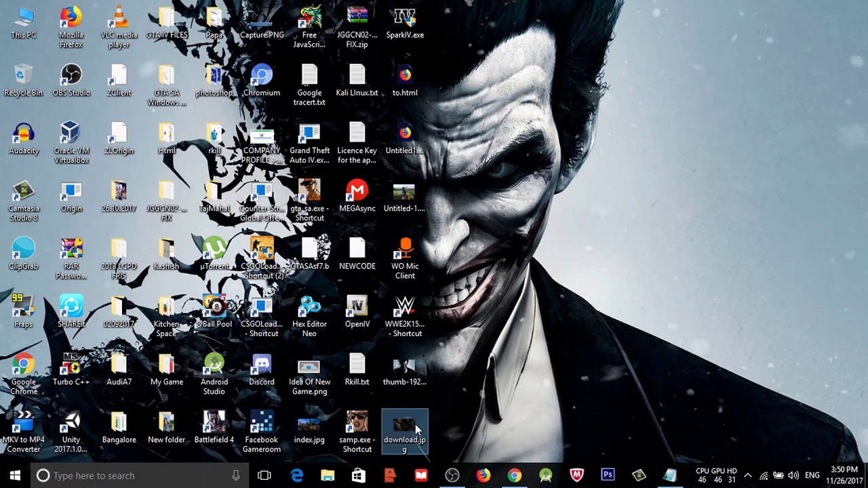This screenshot has height=488, width=868.
Task: Open This PC desktop icon
Action: click(24, 23)
